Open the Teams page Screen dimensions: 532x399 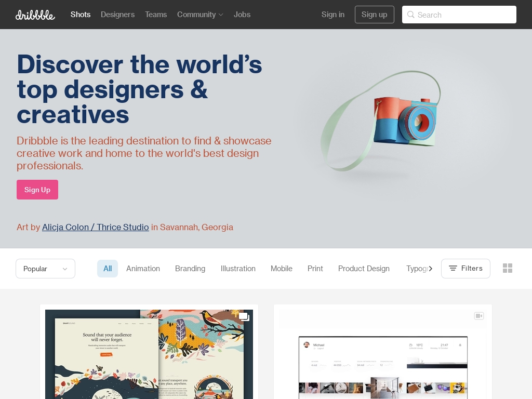click(156, 15)
